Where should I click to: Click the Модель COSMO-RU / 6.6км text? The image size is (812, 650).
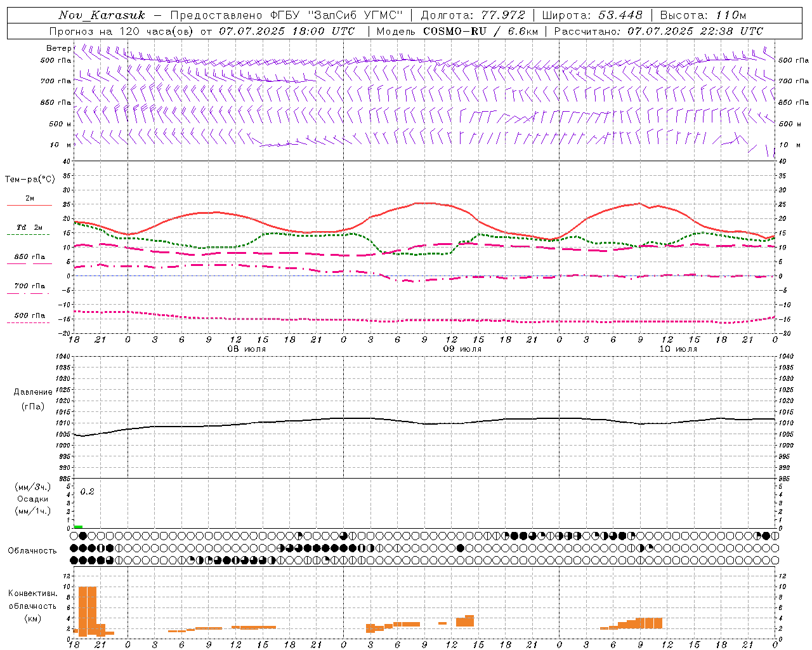[x=457, y=31]
